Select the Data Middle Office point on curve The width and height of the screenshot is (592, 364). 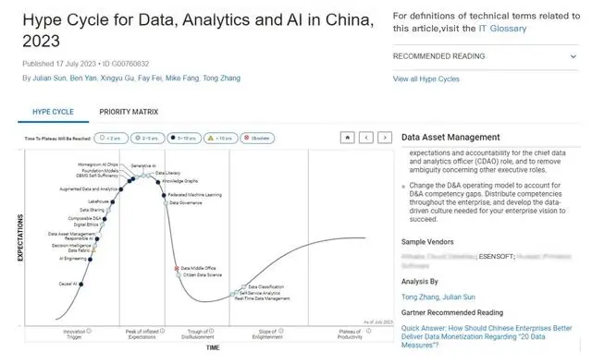click(x=177, y=268)
